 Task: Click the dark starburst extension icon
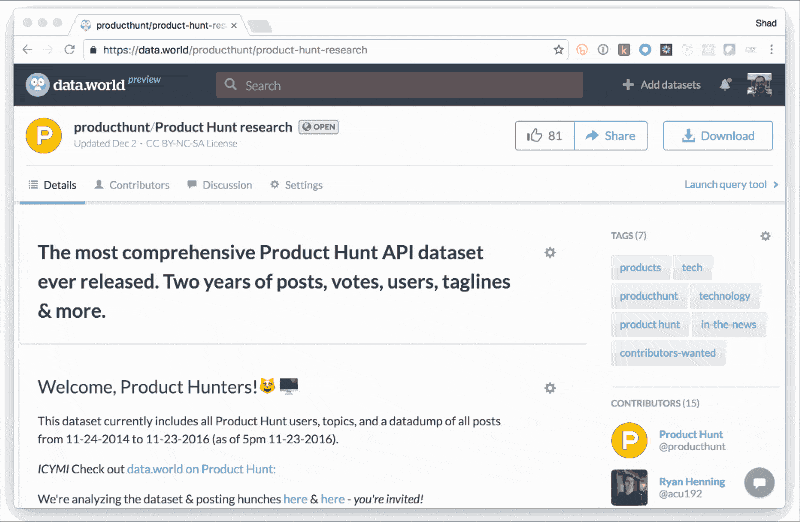(666, 49)
